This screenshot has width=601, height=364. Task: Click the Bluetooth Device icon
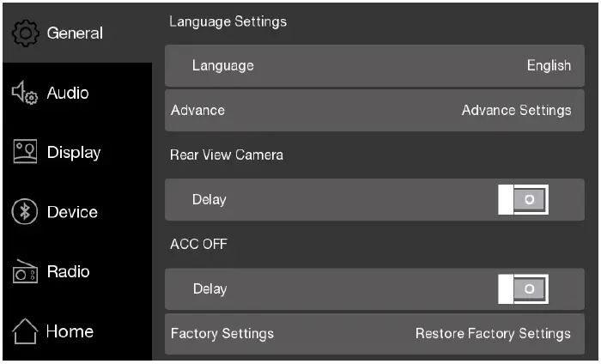(x=25, y=213)
